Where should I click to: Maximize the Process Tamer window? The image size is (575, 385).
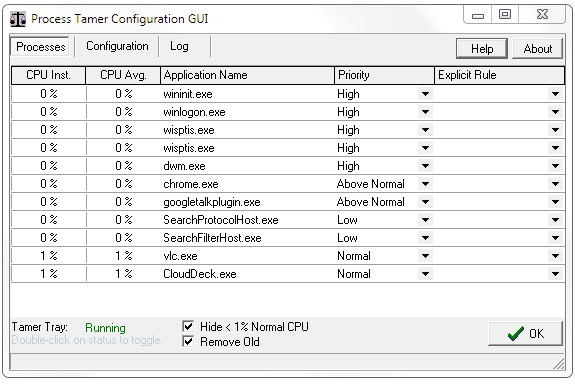click(505, 15)
